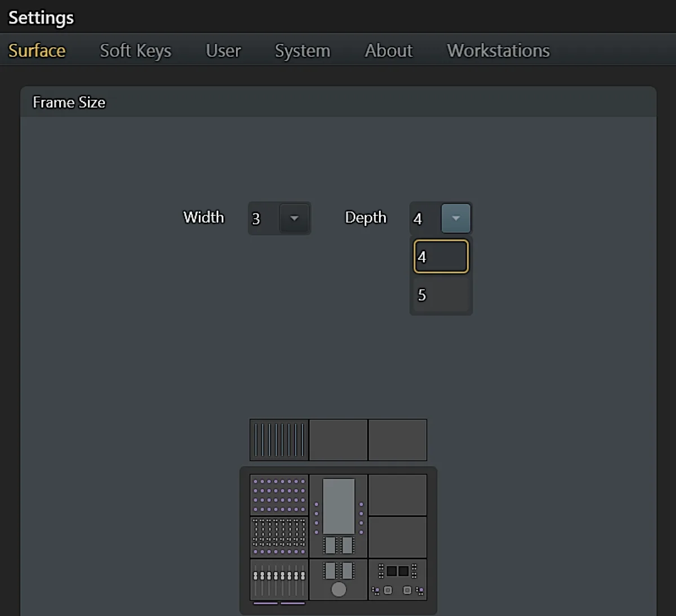676x616 pixels.
Task: Open the About tab
Action: click(x=389, y=51)
